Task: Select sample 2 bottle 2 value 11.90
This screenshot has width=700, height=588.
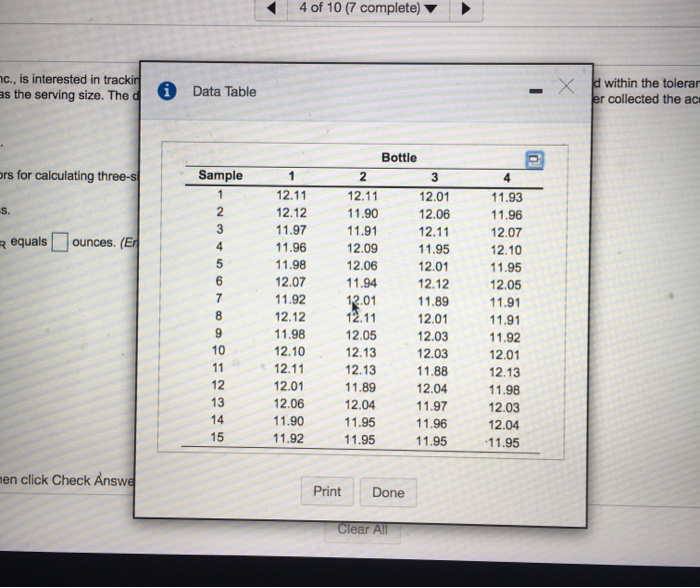Action: 362,213
